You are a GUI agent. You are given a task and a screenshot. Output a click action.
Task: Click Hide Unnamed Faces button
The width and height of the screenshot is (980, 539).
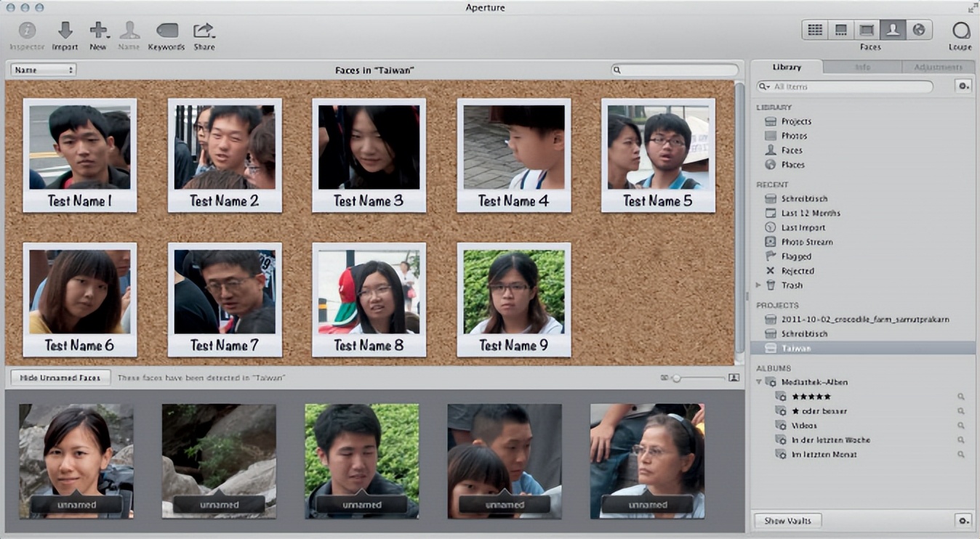[60, 378]
